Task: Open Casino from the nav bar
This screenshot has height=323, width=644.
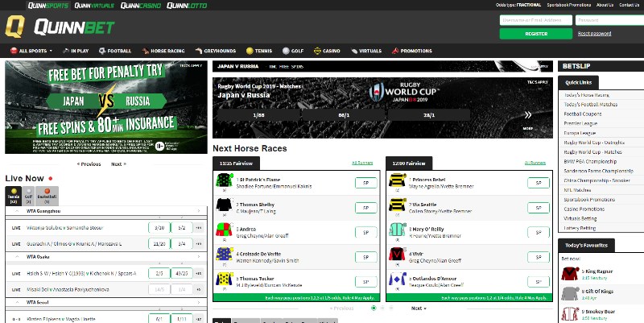Action: [327, 51]
